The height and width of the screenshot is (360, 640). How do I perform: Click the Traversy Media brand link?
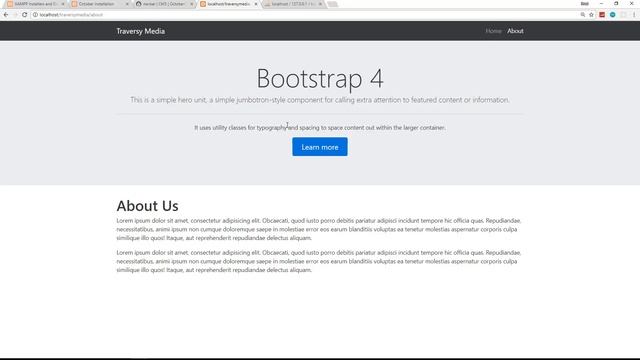[140, 31]
